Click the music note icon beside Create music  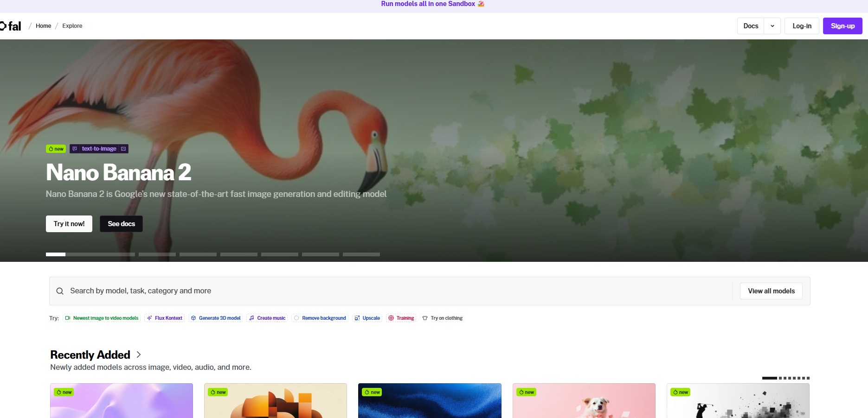[251, 318]
